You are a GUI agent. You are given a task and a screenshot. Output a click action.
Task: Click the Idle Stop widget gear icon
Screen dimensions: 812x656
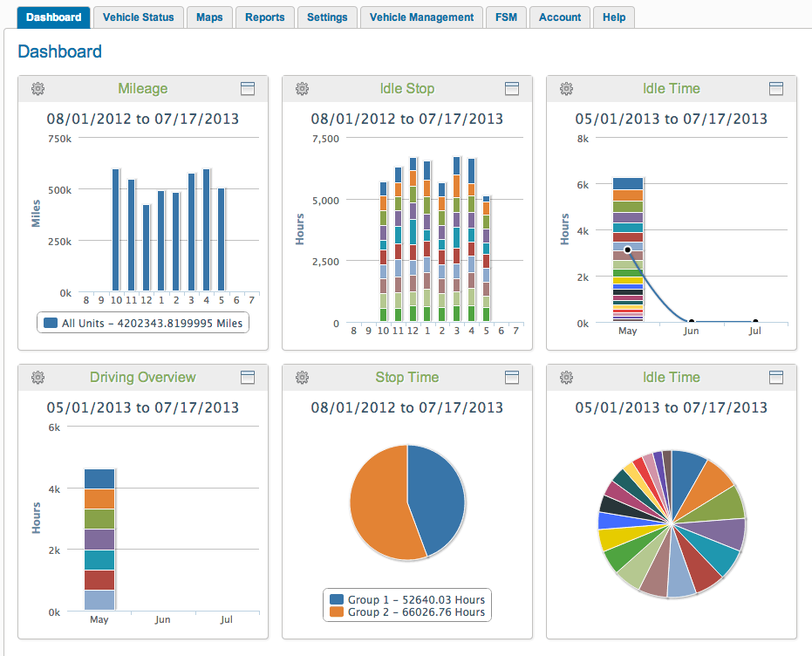coord(302,88)
